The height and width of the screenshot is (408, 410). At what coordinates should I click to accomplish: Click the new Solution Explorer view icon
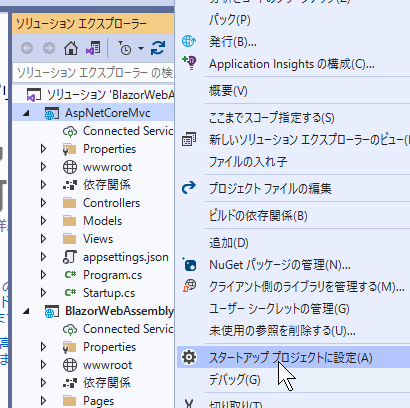click(189, 139)
